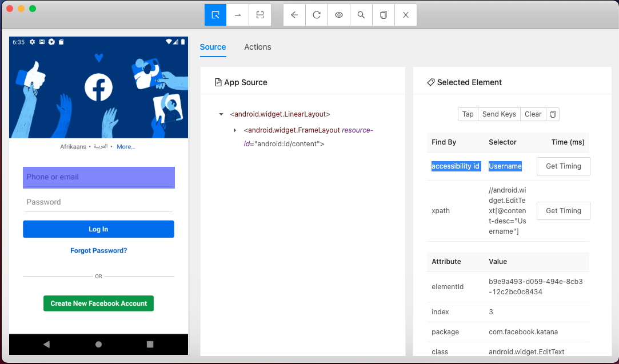Click the Send Keys button
Image resolution: width=619 pixels, height=364 pixels.
pos(499,114)
